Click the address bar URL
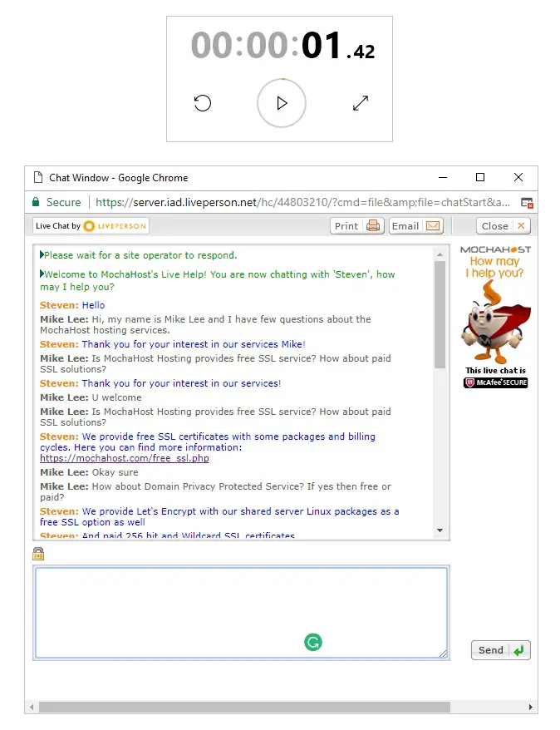The width and height of the screenshot is (560, 730). click(x=302, y=203)
